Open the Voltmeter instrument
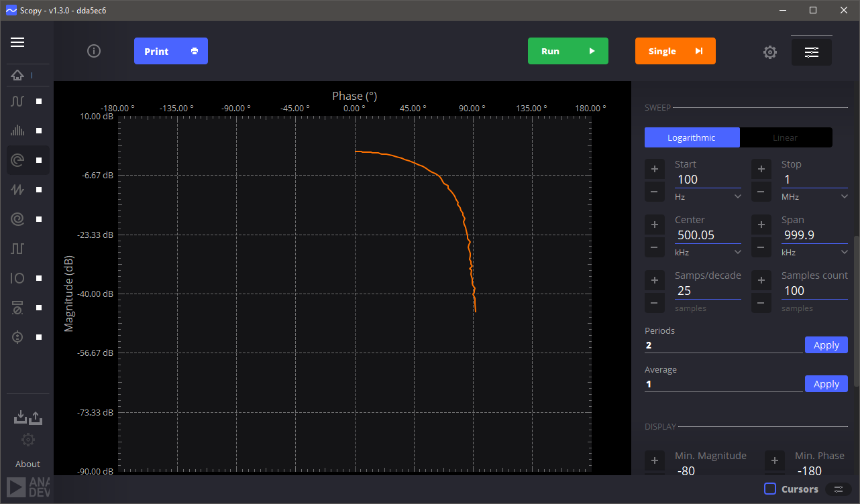860x504 pixels. click(x=17, y=307)
